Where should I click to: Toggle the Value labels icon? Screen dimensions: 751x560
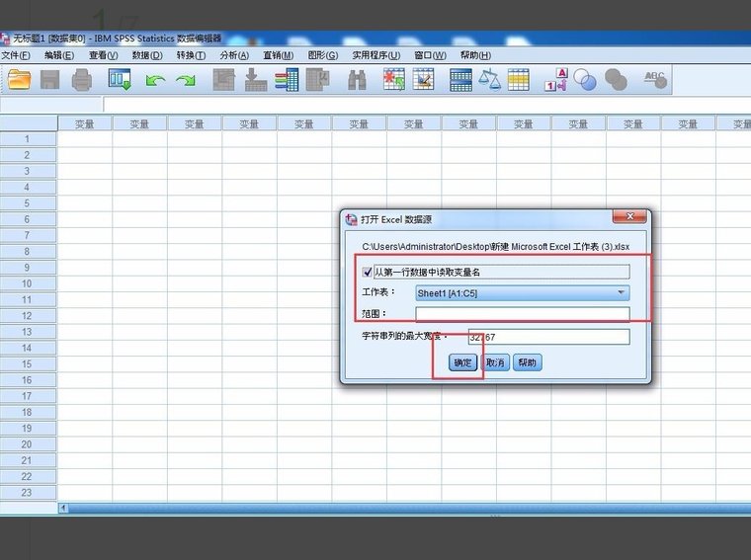(556, 79)
